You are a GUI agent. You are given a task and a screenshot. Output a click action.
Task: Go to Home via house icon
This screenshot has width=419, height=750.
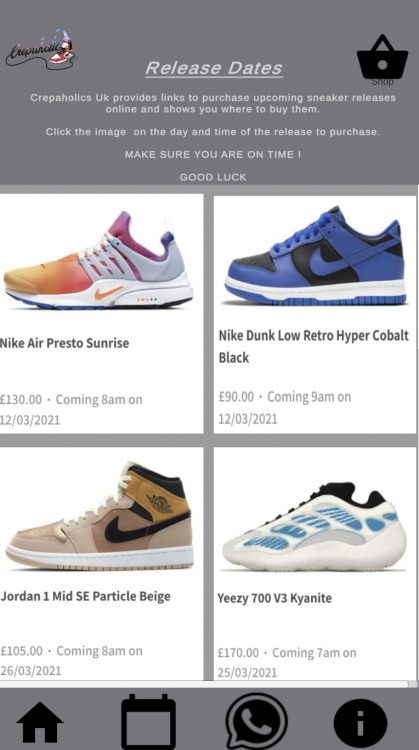[40, 722]
